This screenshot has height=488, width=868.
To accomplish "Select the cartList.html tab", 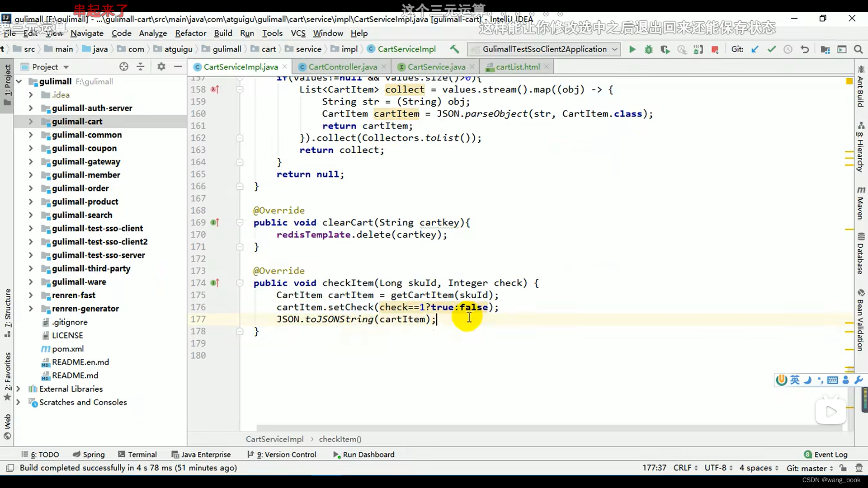I will click(x=517, y=67).
